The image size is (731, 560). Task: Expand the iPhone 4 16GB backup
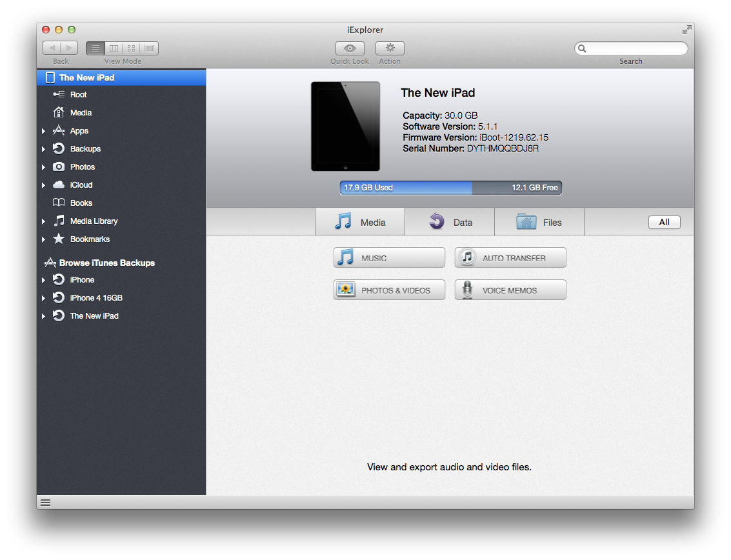(43, 298)
